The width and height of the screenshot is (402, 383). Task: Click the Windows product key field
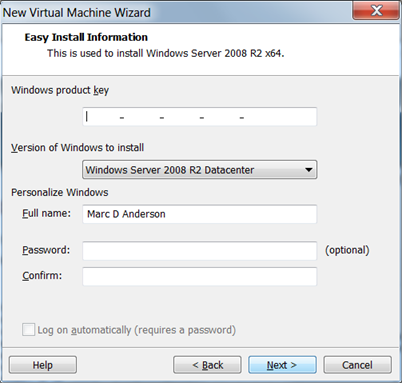199,117
